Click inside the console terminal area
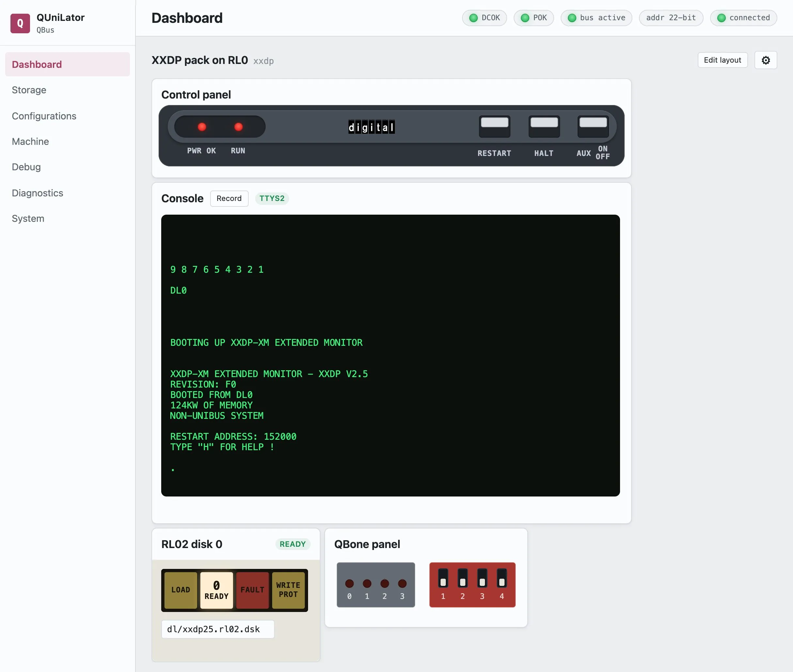Image resolution: width=793 pixels, height=672 pixels. [x=390, y=355]
